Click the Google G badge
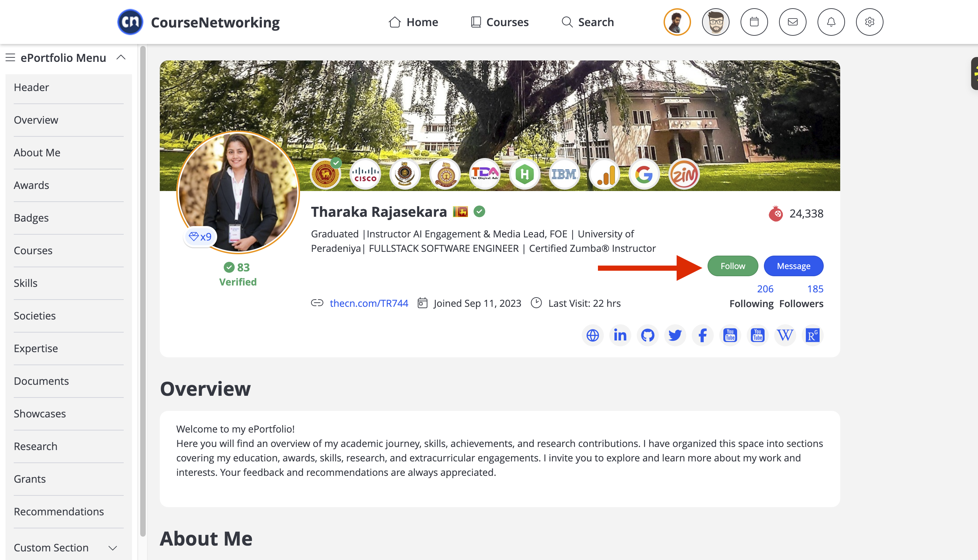This screenshot has height=560, width=978. (x=644, y=174)
